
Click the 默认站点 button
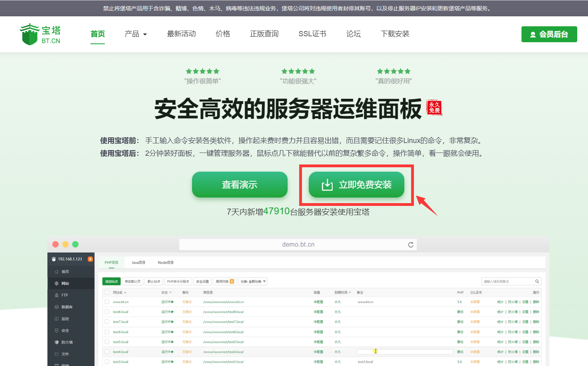[x=154, y=282]
